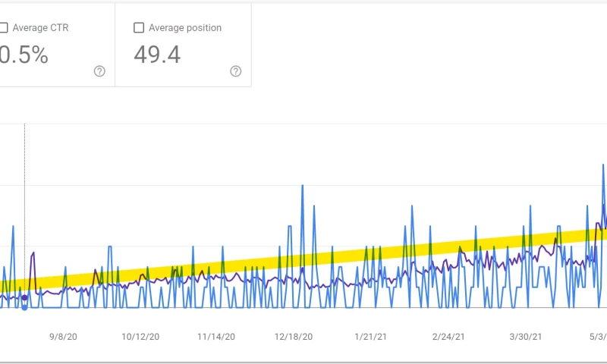
Task: Click the 2/24/21 date axis label
Action: click(450, 336)
